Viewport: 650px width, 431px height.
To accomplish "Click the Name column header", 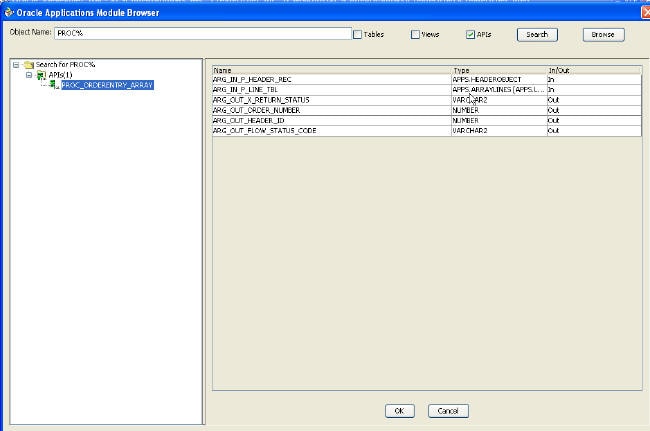I will (332, 70).
